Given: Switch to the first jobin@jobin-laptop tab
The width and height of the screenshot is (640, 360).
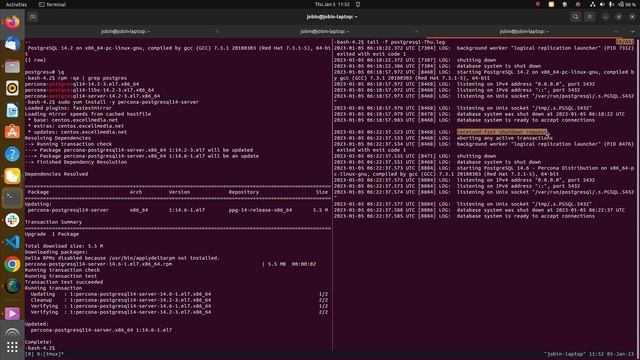Looking at the screenshot, I should [x=125, y=31].
